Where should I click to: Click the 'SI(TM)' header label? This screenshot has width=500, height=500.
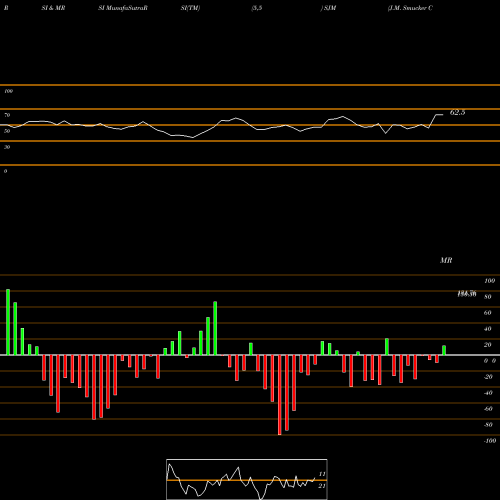click(190, 8)
